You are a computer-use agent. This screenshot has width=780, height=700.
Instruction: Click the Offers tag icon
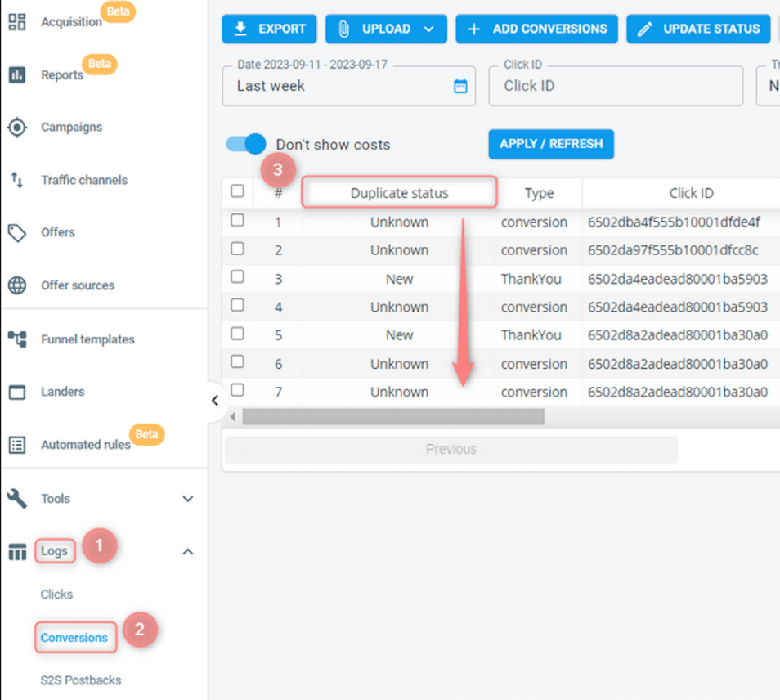point(17,232)
